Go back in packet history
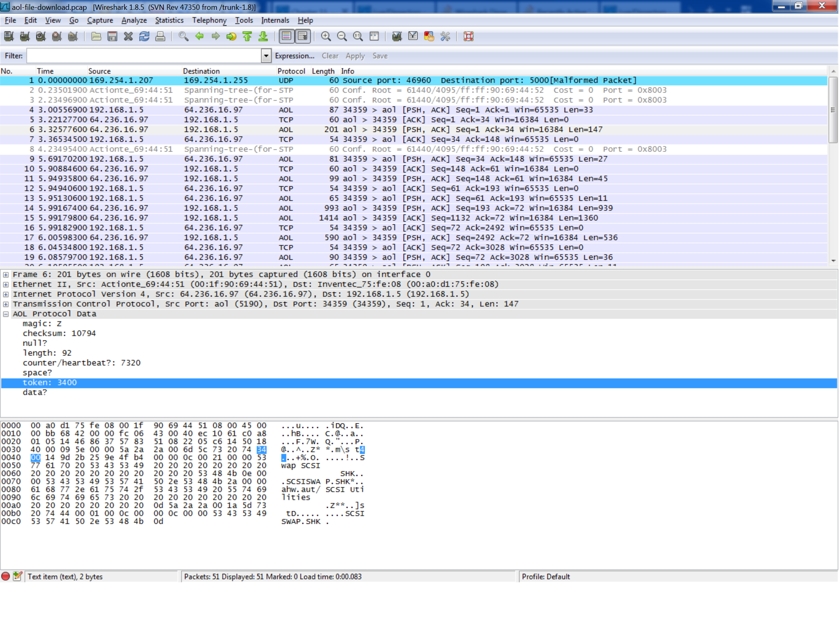Image resolution: width=840 pixels, height=629 pixels. (199, 36)
